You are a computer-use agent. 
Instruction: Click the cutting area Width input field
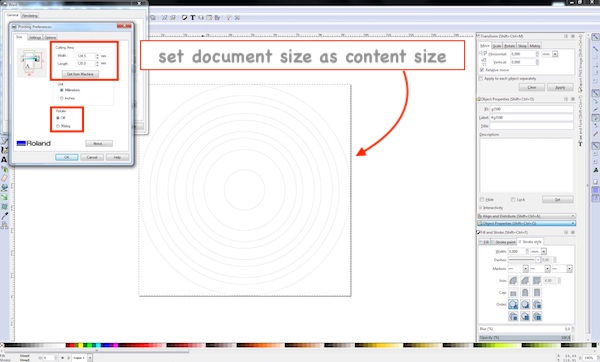pyautogui.click(x=86, y=56)
